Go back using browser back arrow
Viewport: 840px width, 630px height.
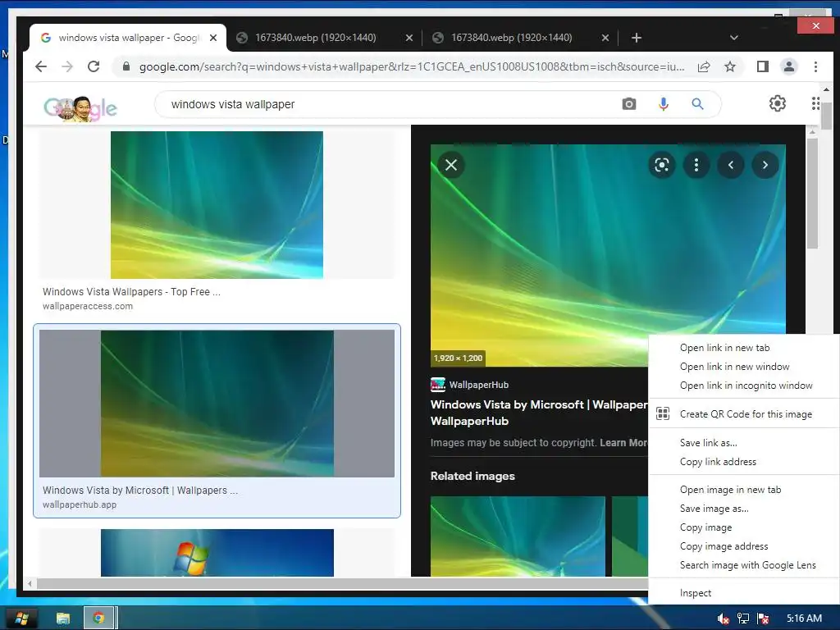point(41,66)
